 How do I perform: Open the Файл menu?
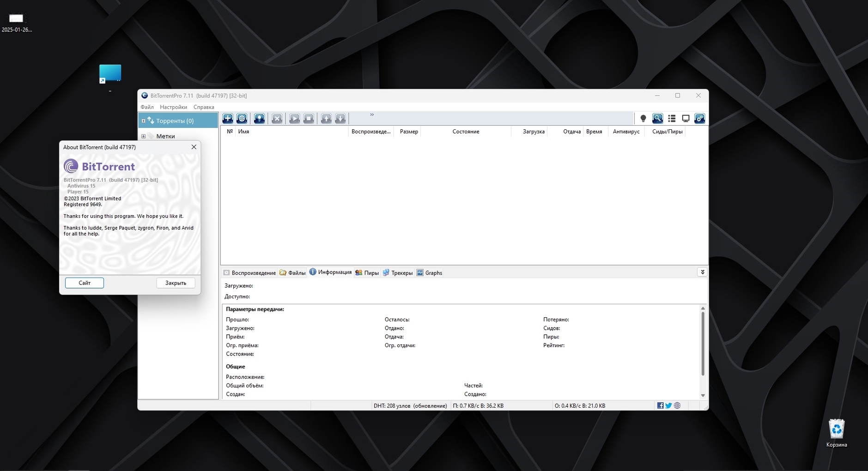coord(147,107)
